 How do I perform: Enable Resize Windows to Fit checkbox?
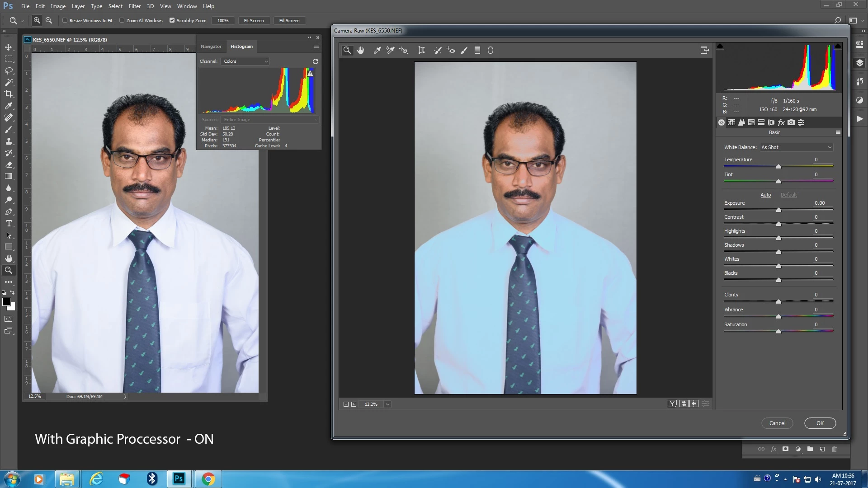click(x=65, y=20)
